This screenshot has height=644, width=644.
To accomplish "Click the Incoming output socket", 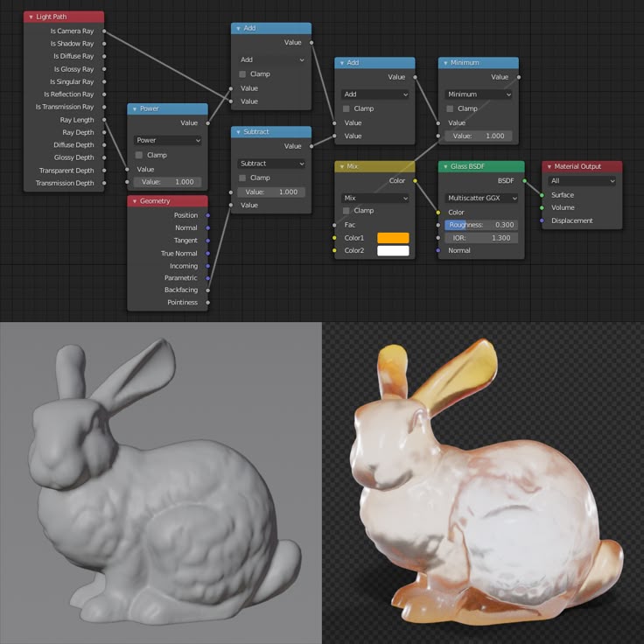I will pos(208,266).
